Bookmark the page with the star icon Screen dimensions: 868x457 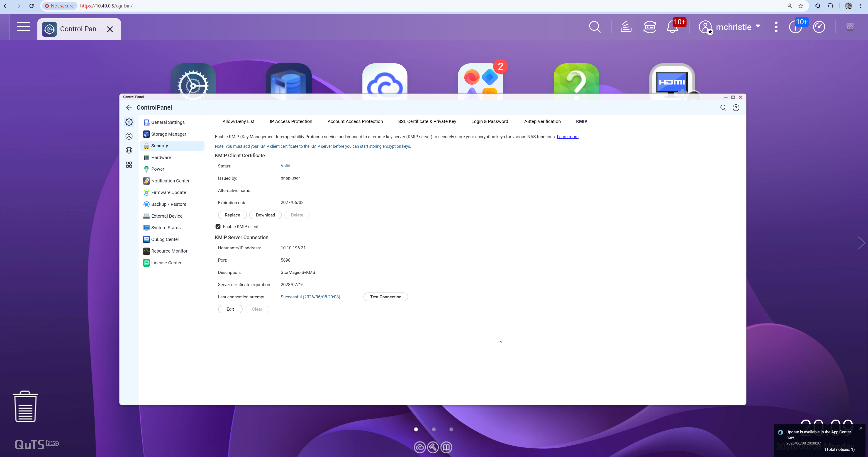point(801,6)
